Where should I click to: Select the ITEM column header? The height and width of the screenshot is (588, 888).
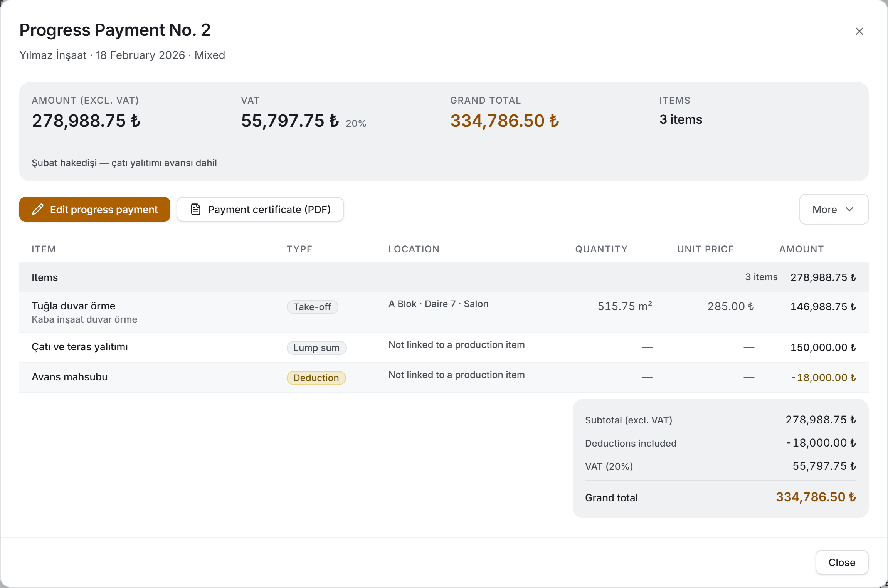tap(44, 249)
